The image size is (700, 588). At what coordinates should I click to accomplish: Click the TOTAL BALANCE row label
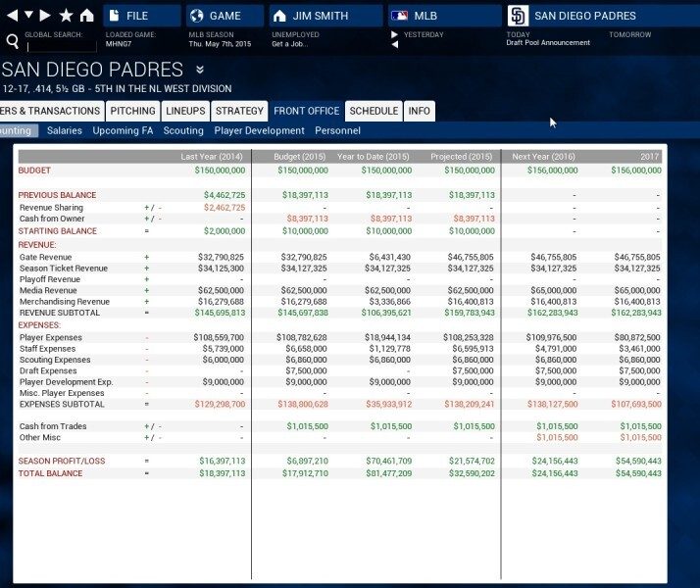coord(50,473)
